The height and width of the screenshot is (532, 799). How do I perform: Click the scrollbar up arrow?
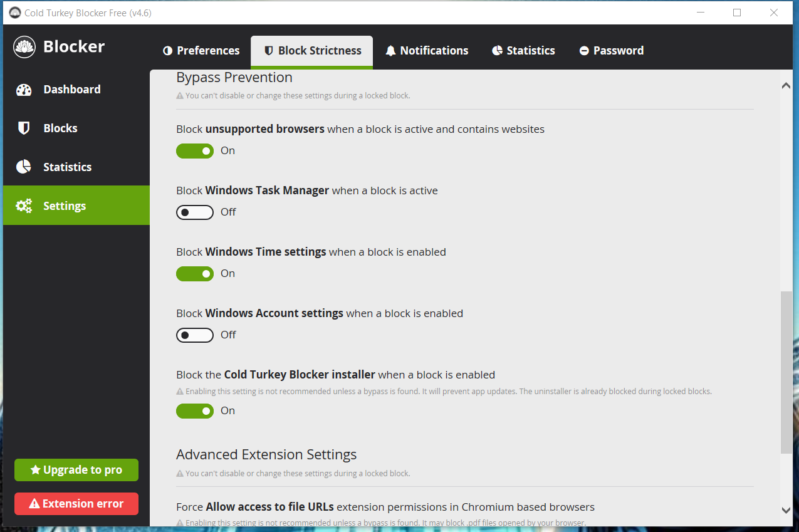coord(786,86)
